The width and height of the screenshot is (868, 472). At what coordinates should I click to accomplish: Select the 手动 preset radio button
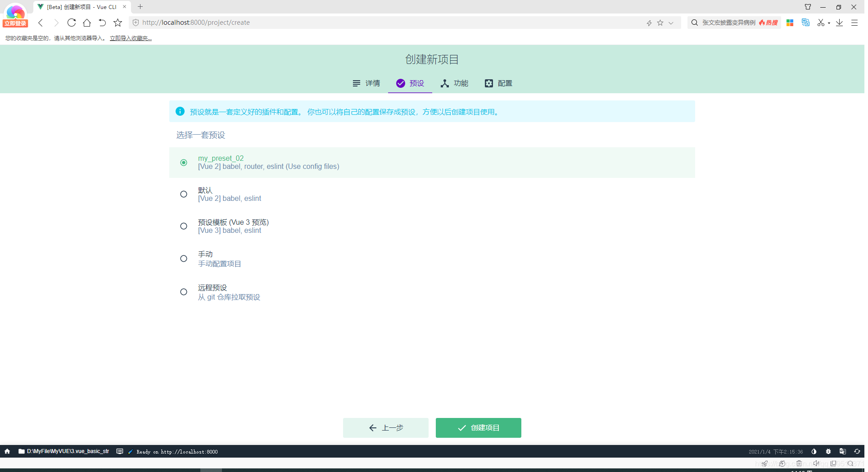[x=183, y=258]
